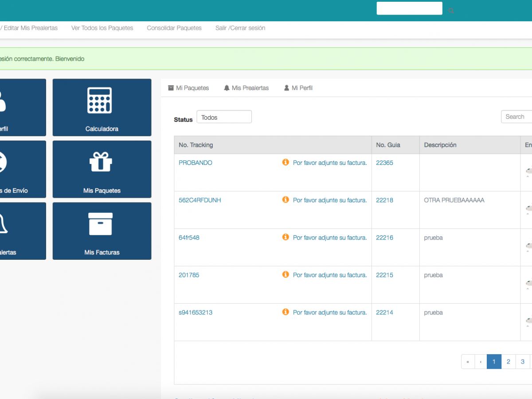Switch to the Mis Prealertas tab
The image size is (532, 399).
click(246, 88)
